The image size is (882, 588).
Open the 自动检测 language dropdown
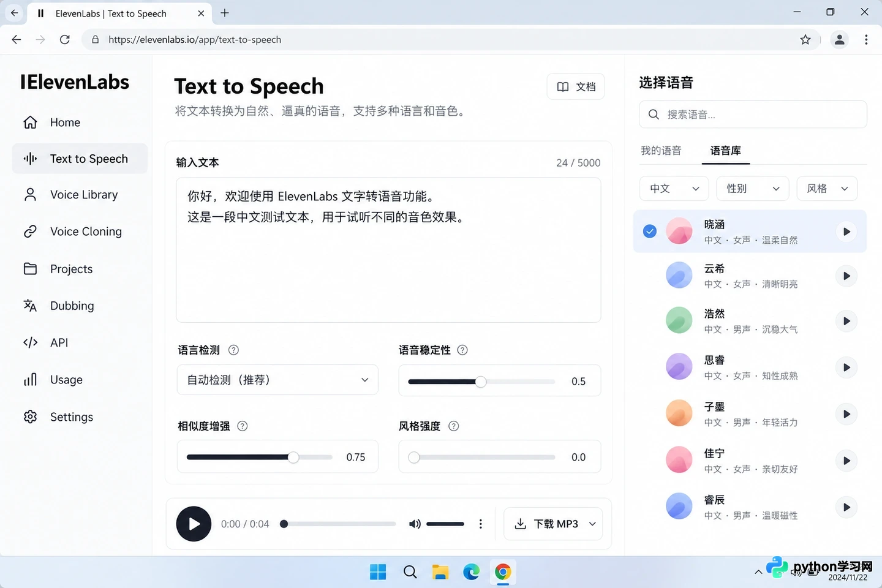point(277,380)
